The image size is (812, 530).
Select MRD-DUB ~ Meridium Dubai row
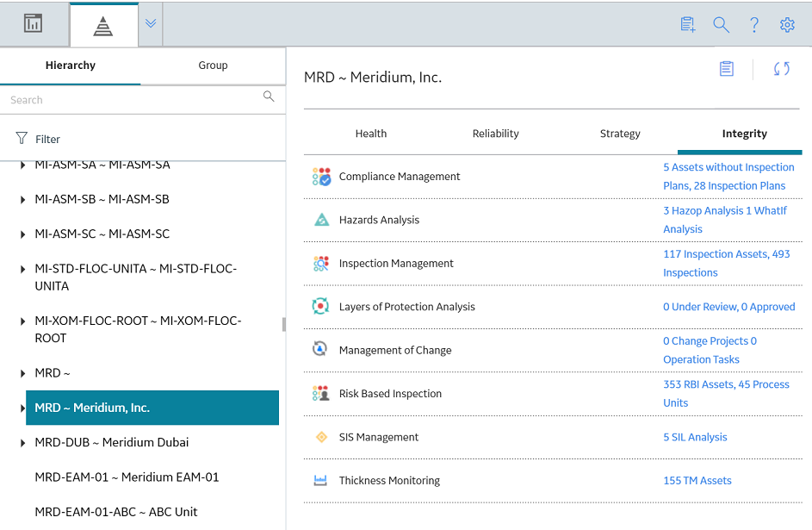[x=112, y=442]
